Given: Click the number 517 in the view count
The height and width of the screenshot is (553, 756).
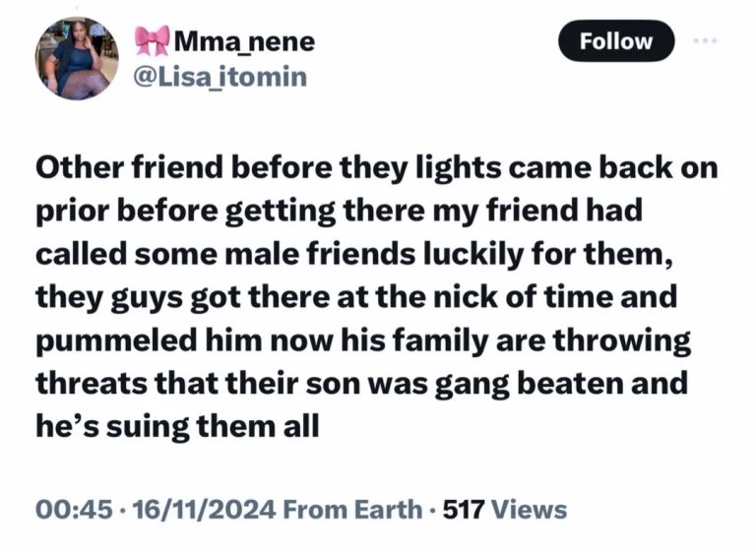Looking at the screenshot, I should (463, 509).
